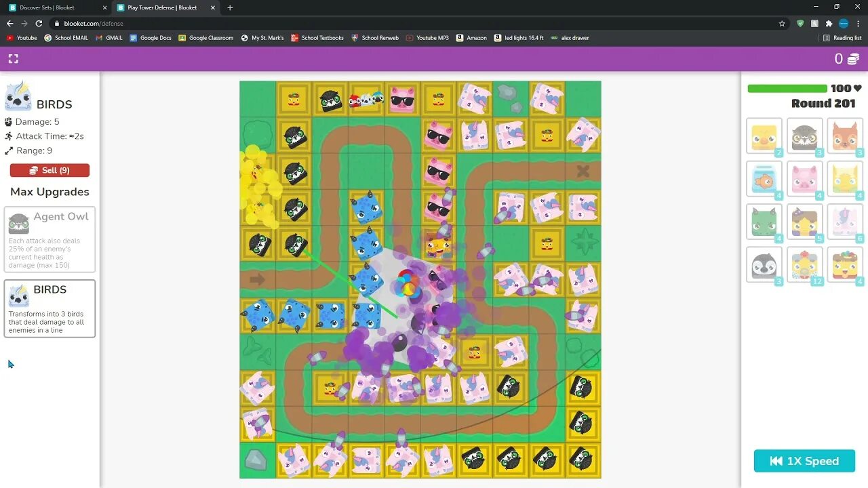Select the Chick tower costing 2
This screenshot has height=488, width=868.
(764, 136)
